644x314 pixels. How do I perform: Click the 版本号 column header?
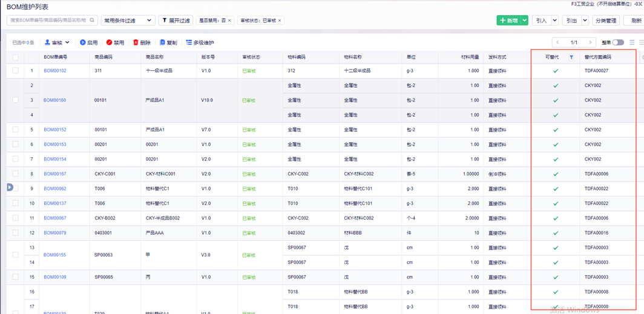(208, 57)
